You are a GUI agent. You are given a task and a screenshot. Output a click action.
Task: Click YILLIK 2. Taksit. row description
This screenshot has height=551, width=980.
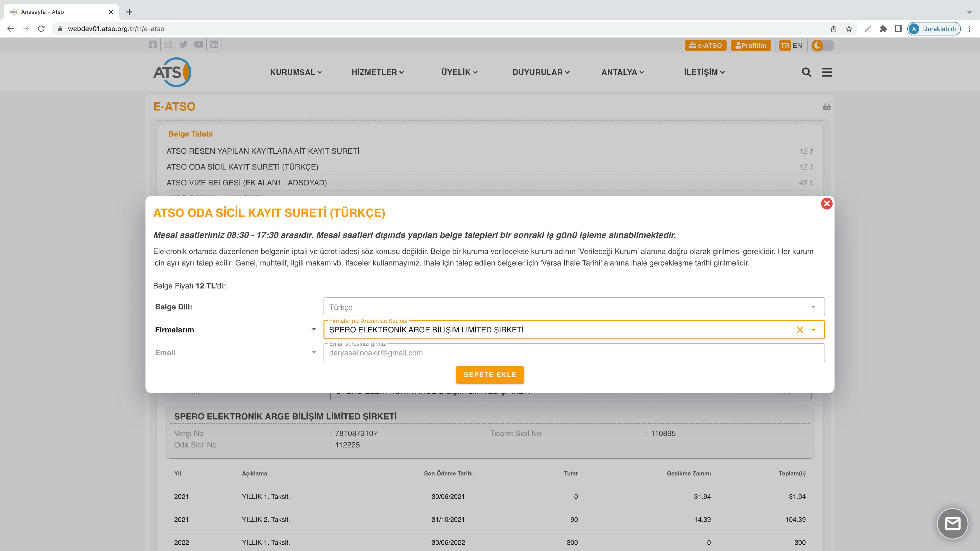(266, 519)
